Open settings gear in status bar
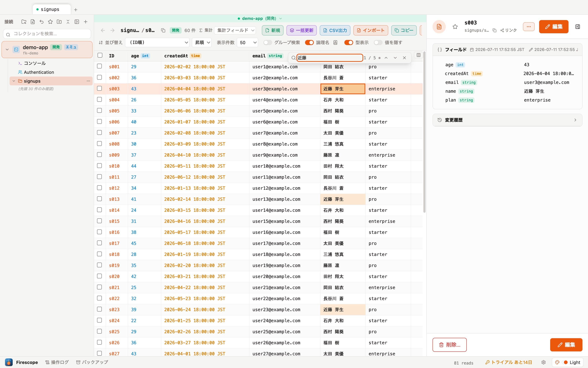Screen dimensions: 588x368 tap(544, 362)
